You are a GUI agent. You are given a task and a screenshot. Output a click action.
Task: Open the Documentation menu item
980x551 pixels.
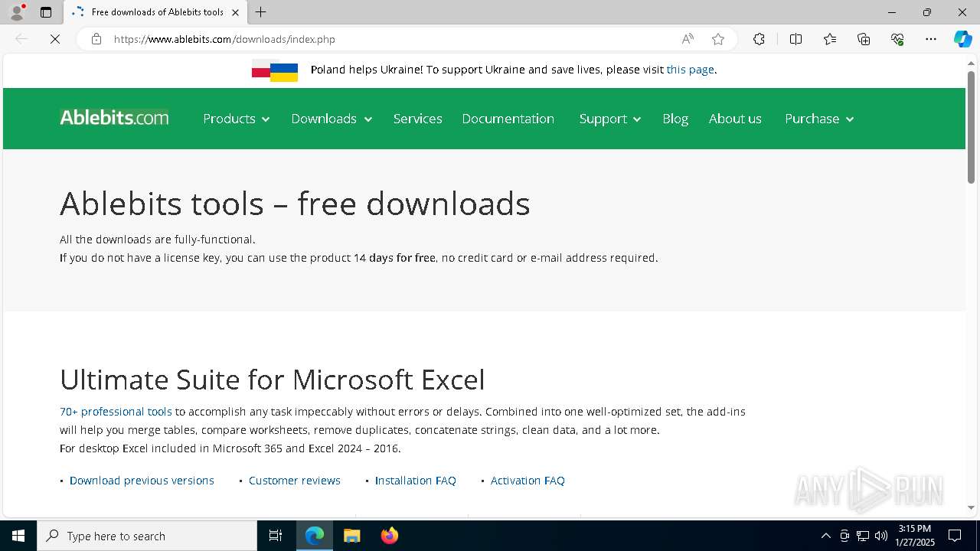point(508,119)
